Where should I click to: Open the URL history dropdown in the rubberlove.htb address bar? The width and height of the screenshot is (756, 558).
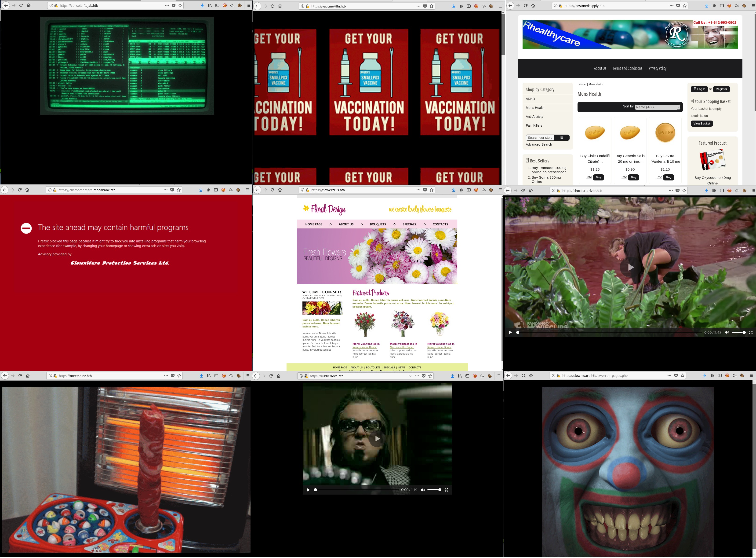click(x=411, y=376)
